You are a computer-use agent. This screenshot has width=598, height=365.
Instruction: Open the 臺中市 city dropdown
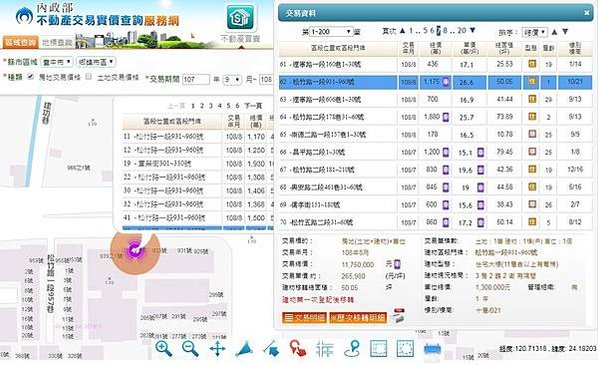56,62
